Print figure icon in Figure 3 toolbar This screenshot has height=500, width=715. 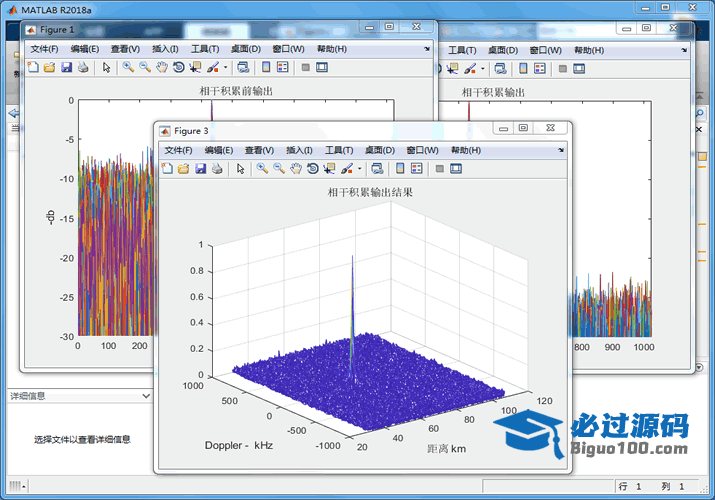(217, 169)
